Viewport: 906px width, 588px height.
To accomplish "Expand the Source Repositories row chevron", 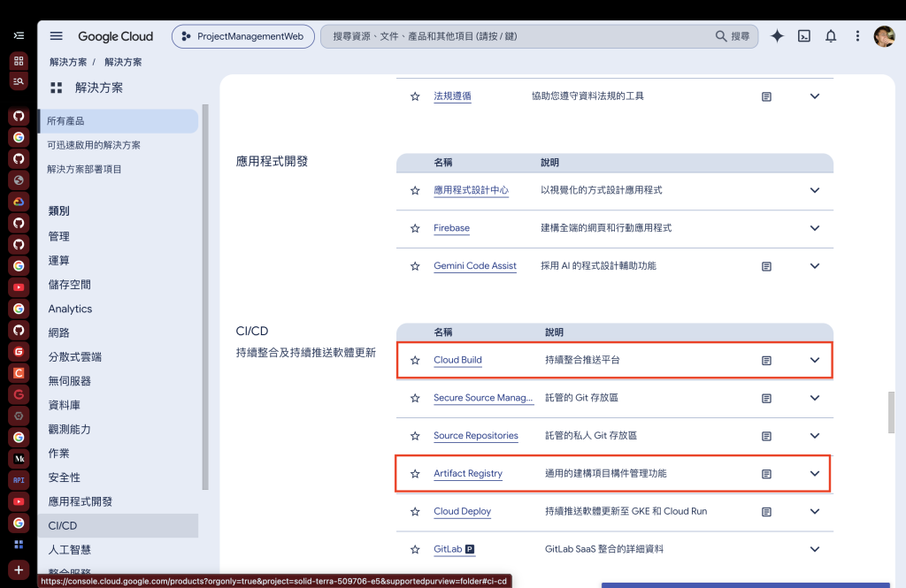I will (815, 436).
